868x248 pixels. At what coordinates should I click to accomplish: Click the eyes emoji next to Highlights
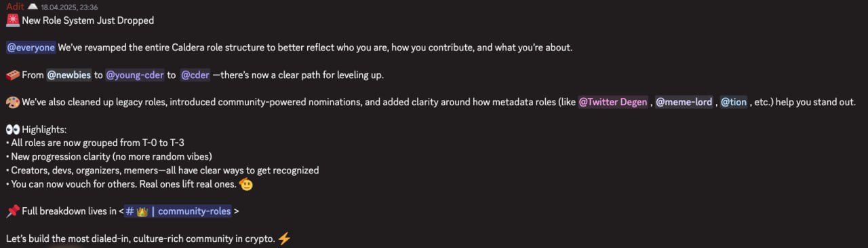(x=12, y=129)
